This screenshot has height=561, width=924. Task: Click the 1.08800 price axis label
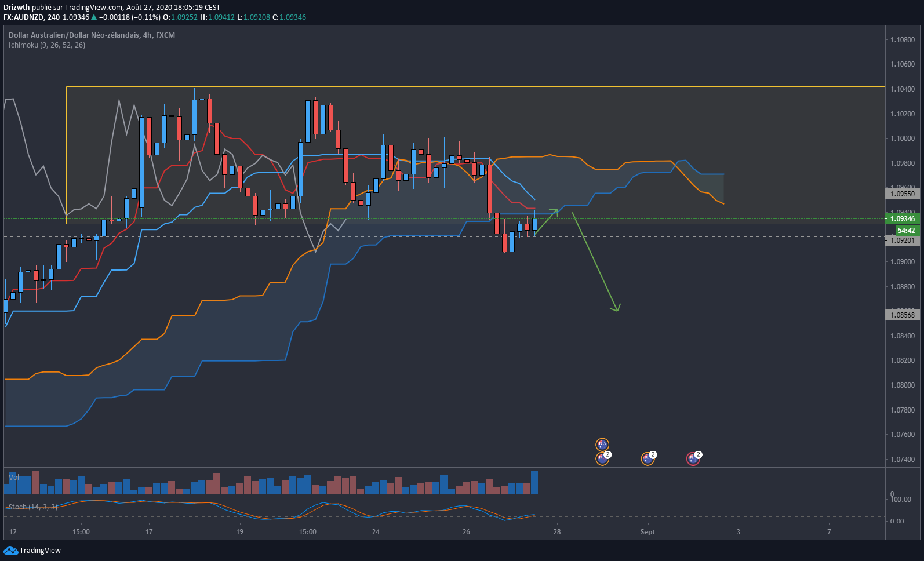(903, 287)
